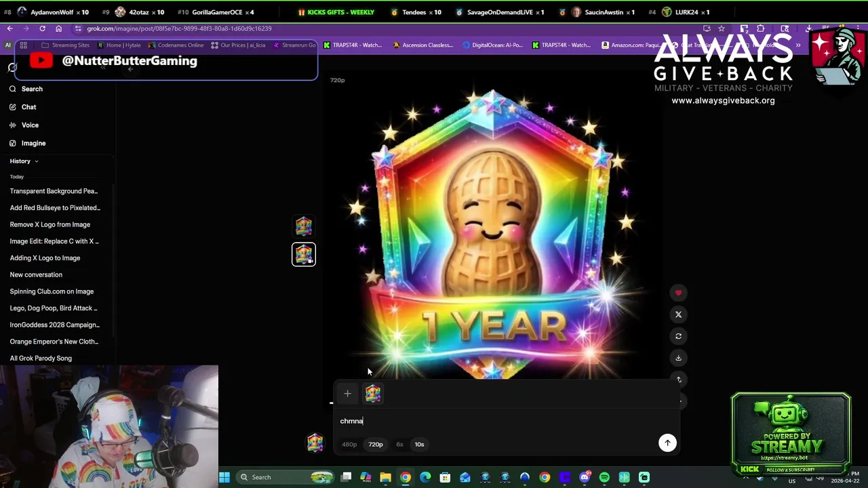Submit the prompt with the up arrow
This screenshot has height=488, width=868.
coord(667,443)
